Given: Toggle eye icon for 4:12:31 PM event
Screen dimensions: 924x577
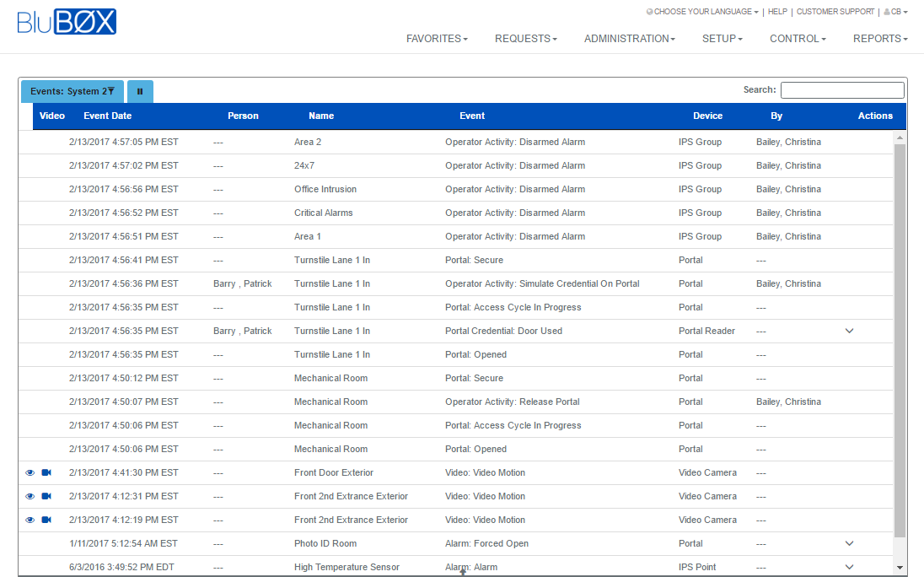Looking at the screenshot, I should point(30,496).
